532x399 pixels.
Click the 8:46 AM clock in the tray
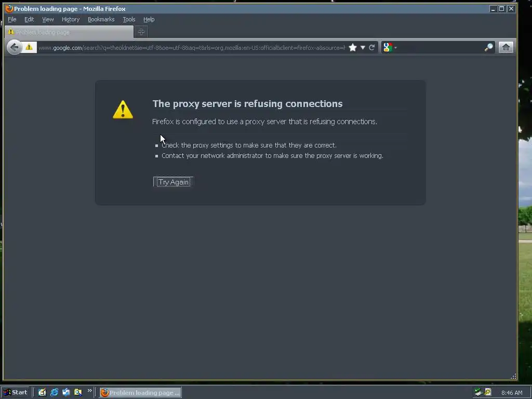tap(512, 393)
